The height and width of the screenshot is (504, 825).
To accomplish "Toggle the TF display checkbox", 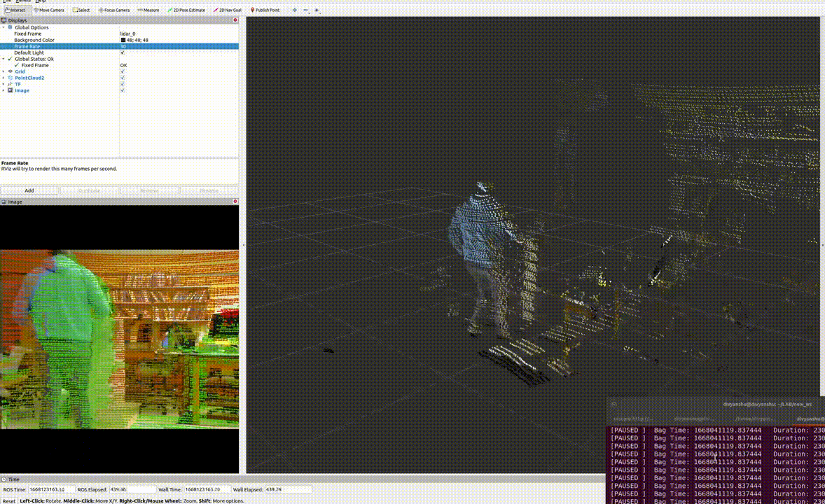I will coord(123,84).
